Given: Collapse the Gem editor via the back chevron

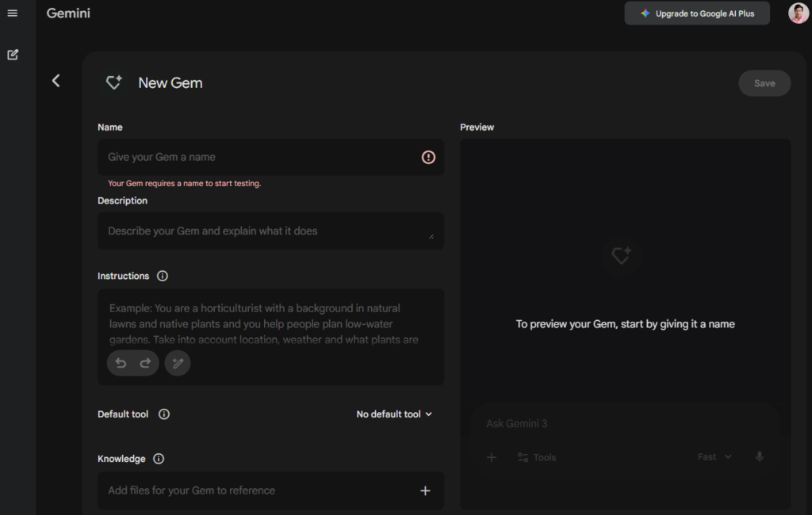Looking at the screenshot, I should (x=56, y=81).
